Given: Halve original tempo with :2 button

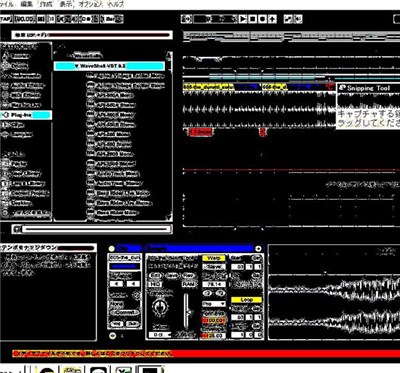Looking at the screenshot, I should click(208, 293).
